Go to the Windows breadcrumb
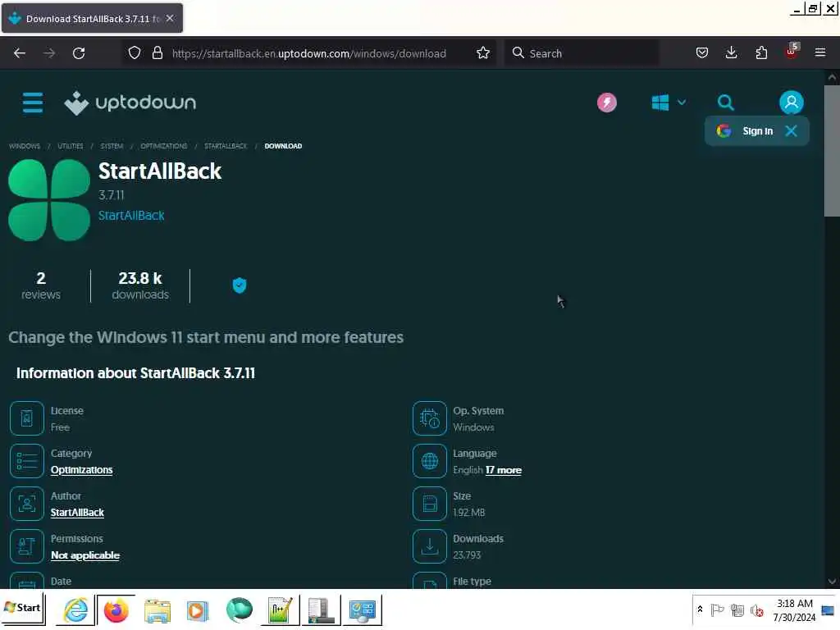840x630 pixels. (x=25, y=146)
